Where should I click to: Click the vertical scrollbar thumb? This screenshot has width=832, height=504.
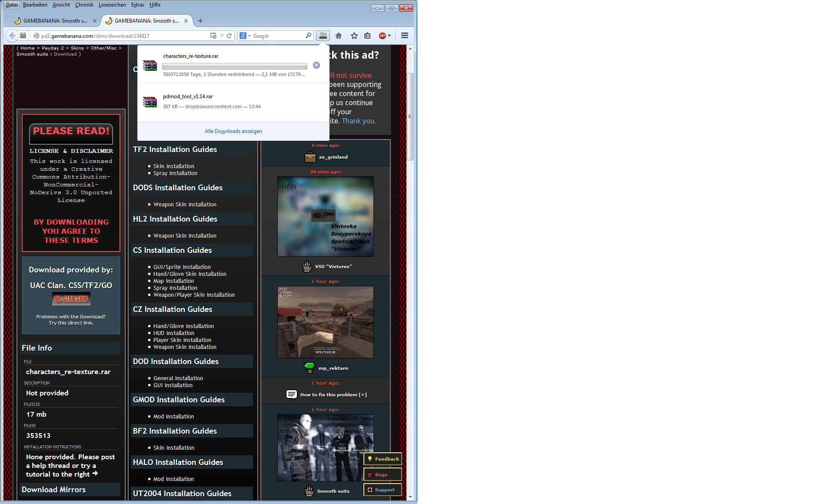coord(410,116)
